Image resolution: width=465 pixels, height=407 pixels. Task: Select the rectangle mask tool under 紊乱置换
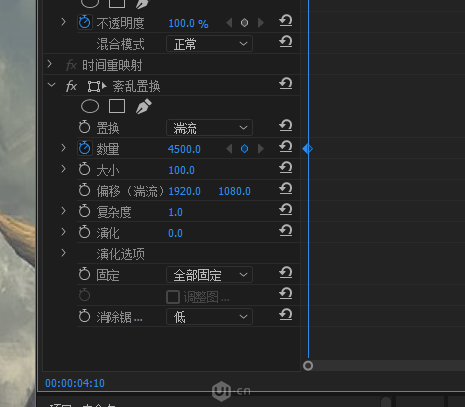click(117, 106)
